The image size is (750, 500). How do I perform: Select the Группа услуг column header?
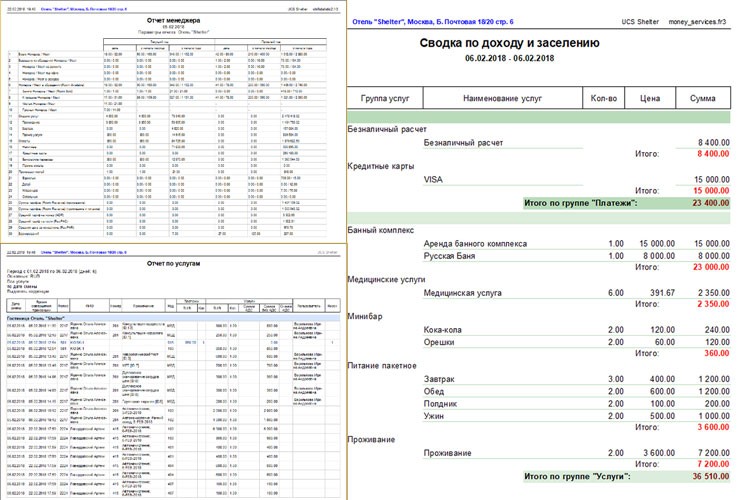coord(388,99)
